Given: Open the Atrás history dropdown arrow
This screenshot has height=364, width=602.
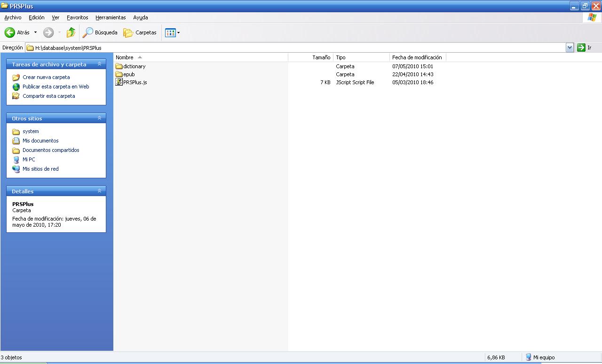Looking at the screenshot, I should pos(35,32).
